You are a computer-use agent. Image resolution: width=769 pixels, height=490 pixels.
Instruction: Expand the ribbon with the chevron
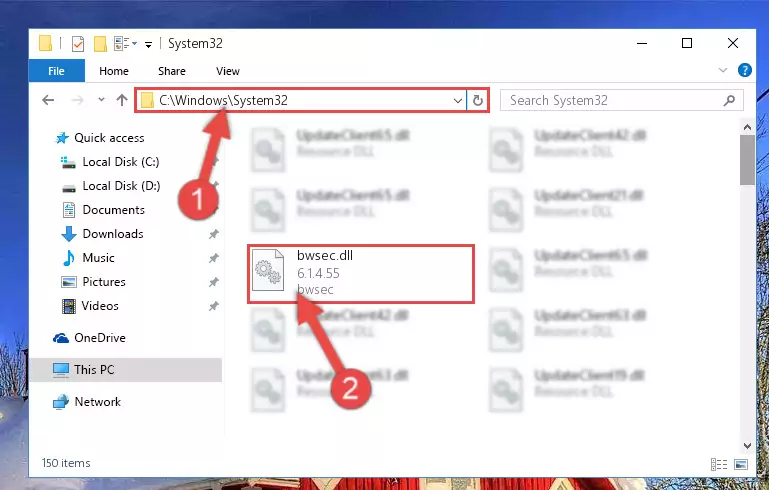(x=722, y=70)
